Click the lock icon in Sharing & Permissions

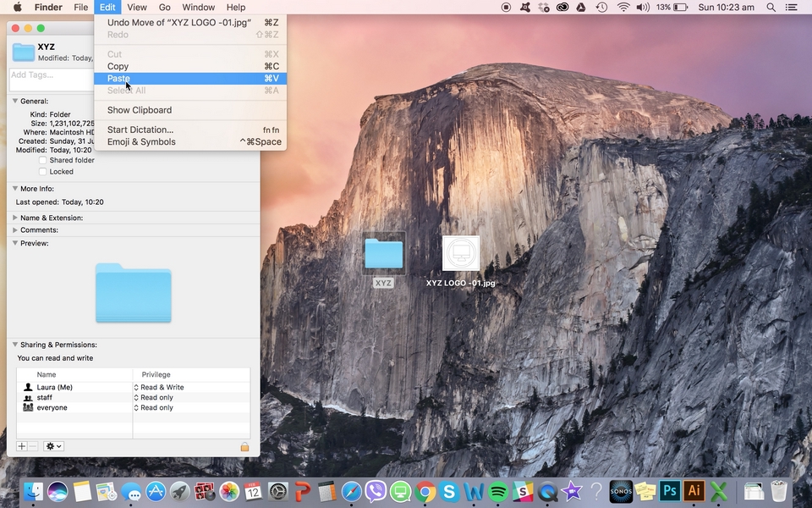(244, 446)
